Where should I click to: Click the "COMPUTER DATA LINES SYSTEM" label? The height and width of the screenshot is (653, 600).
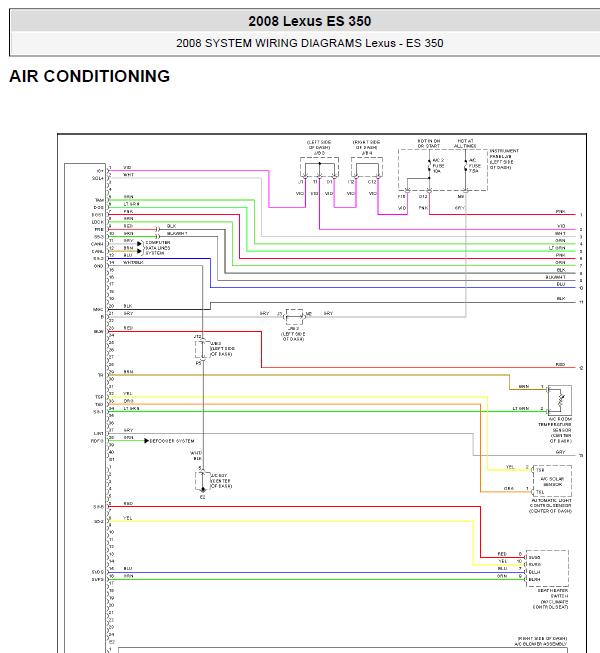coord(157,248)
